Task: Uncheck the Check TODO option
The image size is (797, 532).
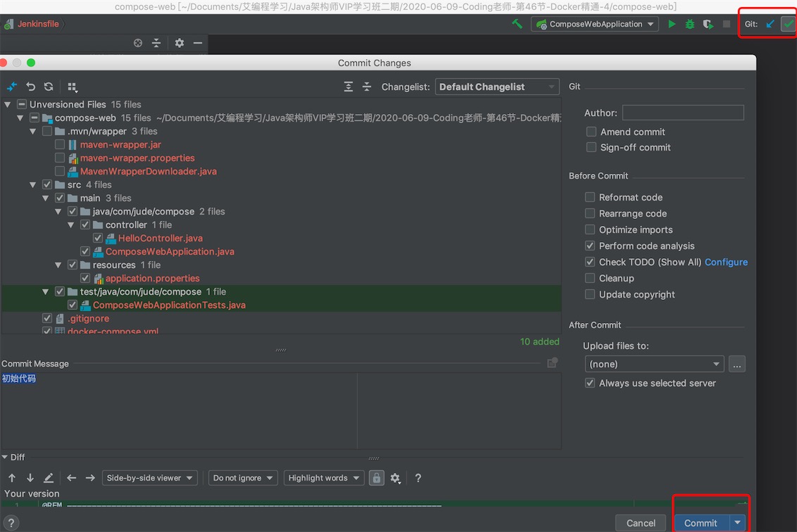Action: (x=589, y=262)
